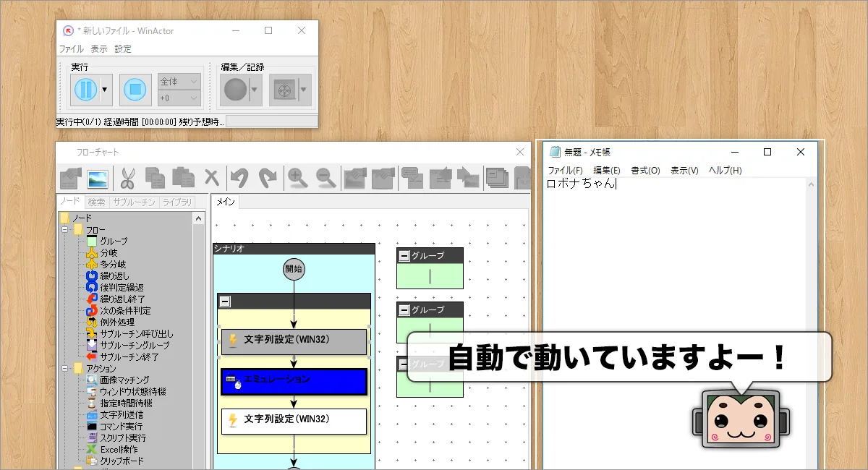
Task: Switch to the 検索 tab
Action: pos(95,202)
